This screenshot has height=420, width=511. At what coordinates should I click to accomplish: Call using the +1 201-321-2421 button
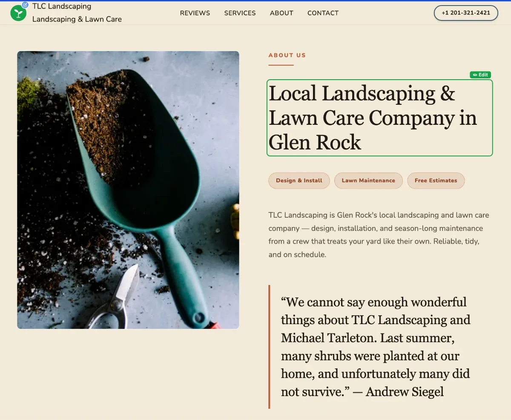466,13
